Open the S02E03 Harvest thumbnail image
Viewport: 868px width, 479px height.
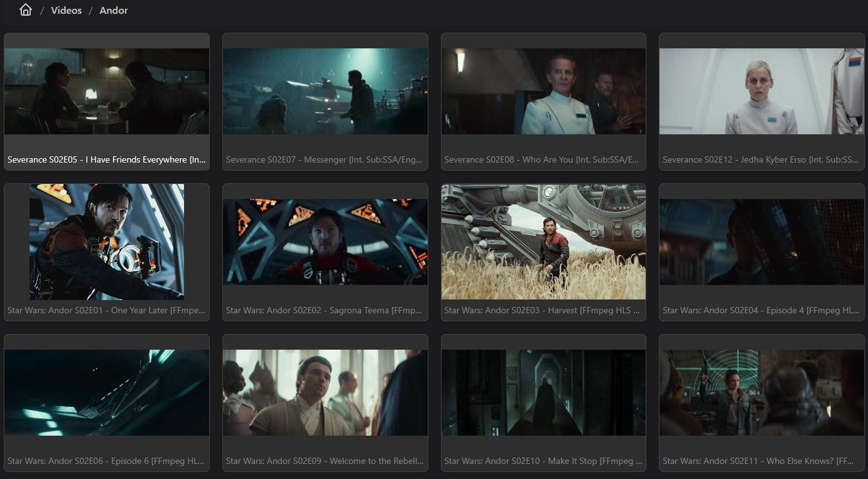[x=543, y=242]
